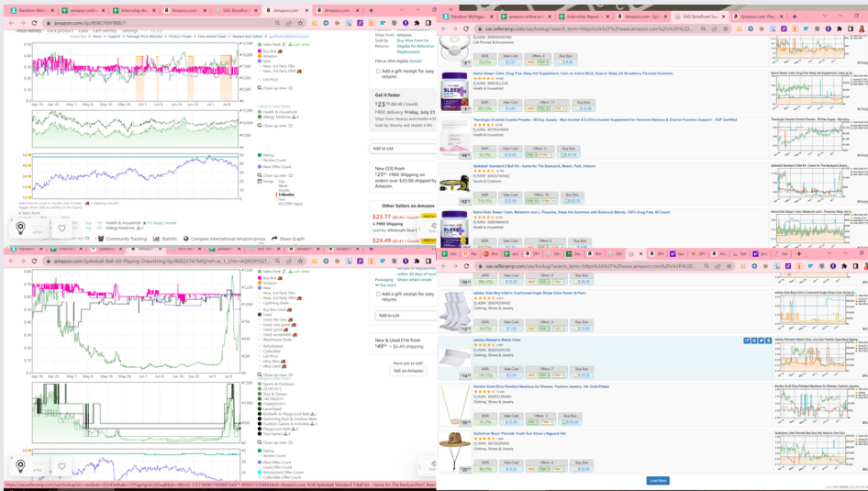The width and height of the screenshot is (868, 491).
Task: Click Load More button in bottom-right SellerAmp
Action: coord(658,481)
